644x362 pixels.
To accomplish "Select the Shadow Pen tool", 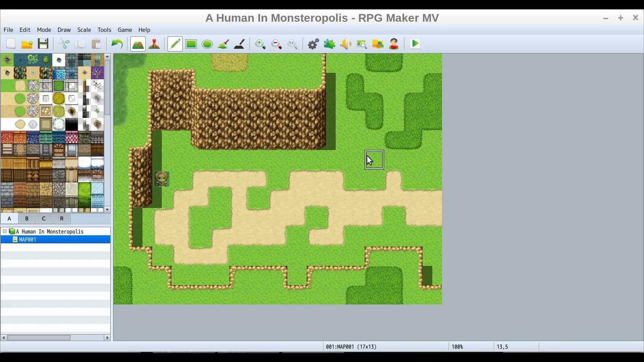I will pyautogui.click(x=239, y=44).
